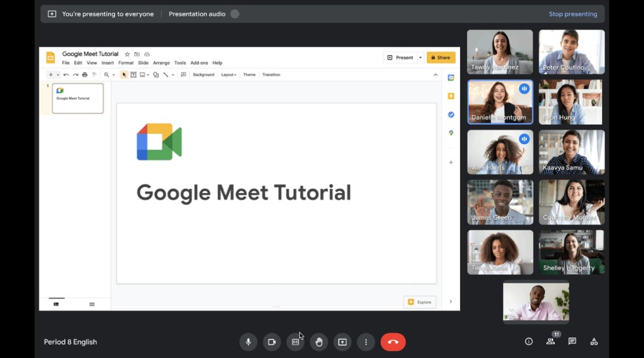Viewport: 644px width, 358px height.
Task: Expand new slide layout dropdown arrow
Action: tap(58, 75)
